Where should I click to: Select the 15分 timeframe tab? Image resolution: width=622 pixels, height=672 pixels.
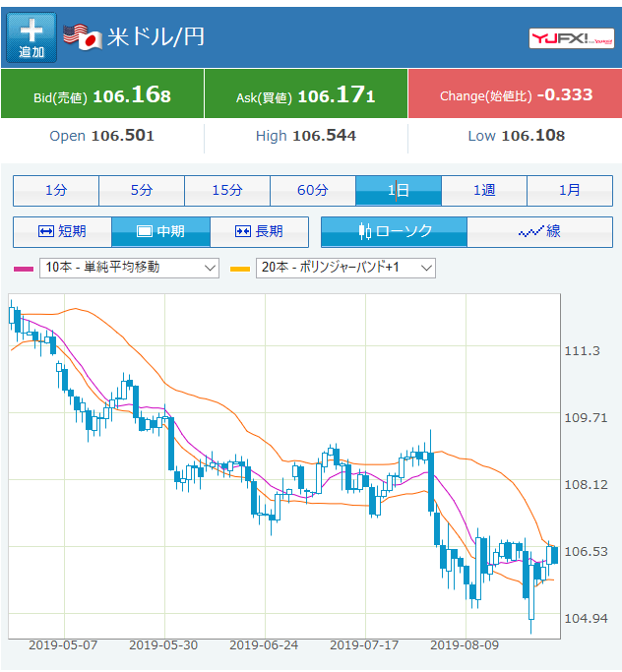pyautogui.click(x=227, y=190)
